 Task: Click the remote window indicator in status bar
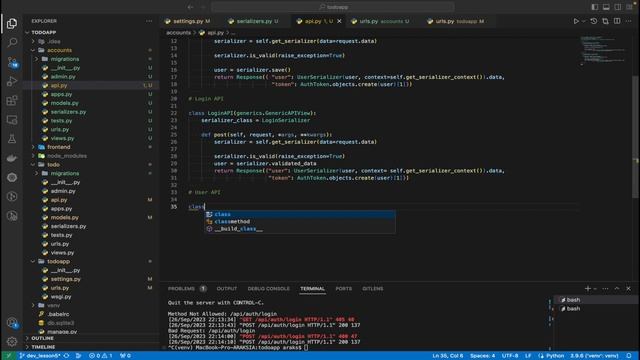click(x=8, y=356)
